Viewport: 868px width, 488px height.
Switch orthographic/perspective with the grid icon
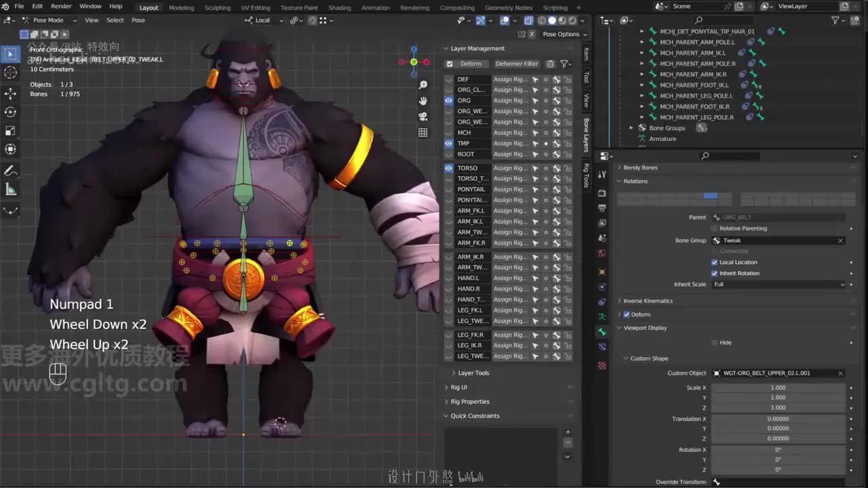pos(423,132)
